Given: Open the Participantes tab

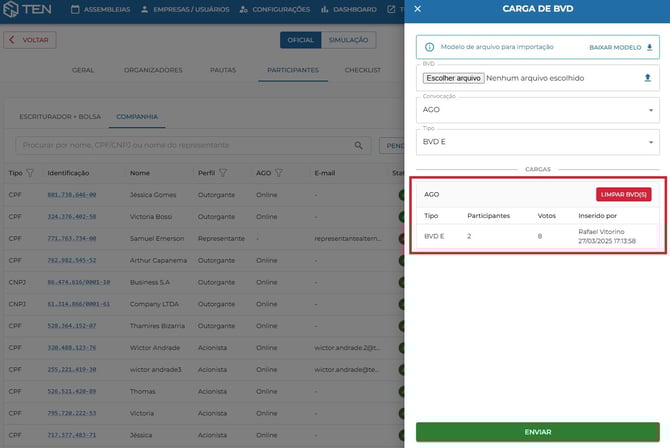Looking at the screenshot, I should 292,70.
